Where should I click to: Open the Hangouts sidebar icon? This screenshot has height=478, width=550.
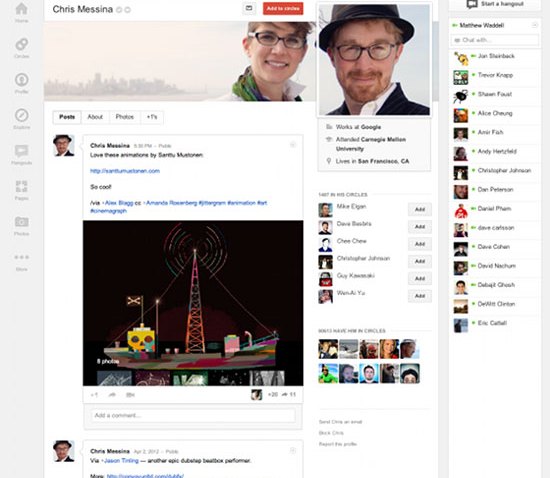click(21, 151)
